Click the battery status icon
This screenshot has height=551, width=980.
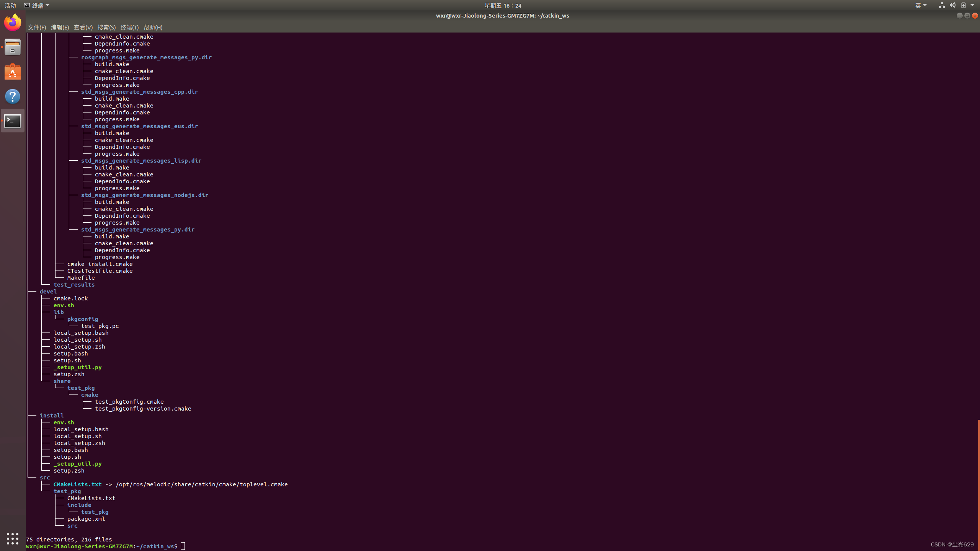[963, 5]
